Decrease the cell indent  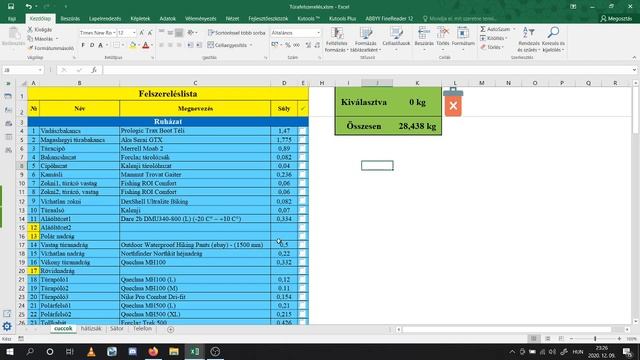[x=190, y=45]
